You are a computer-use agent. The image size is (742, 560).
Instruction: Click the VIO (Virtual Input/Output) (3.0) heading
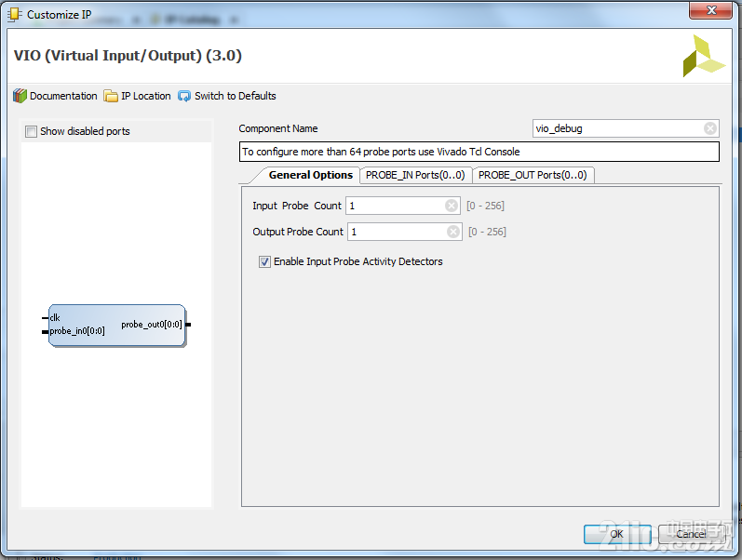point(128,56)
